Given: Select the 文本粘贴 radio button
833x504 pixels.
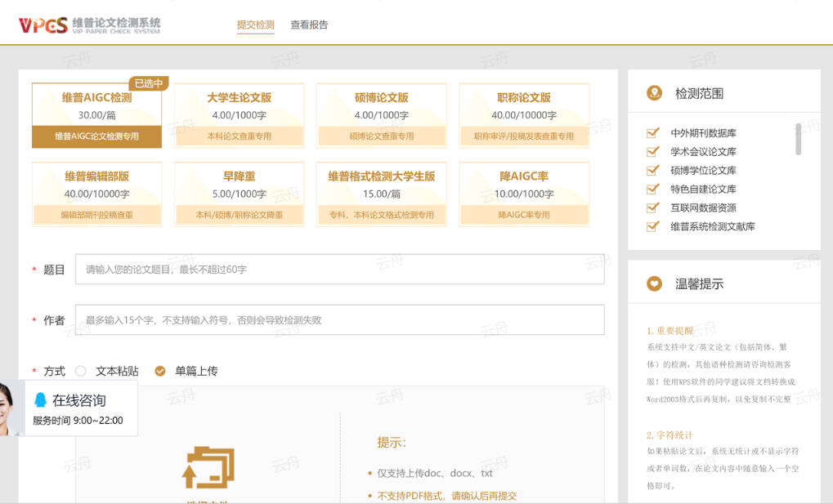Looking at the screenshot, I should pos(81,371).
